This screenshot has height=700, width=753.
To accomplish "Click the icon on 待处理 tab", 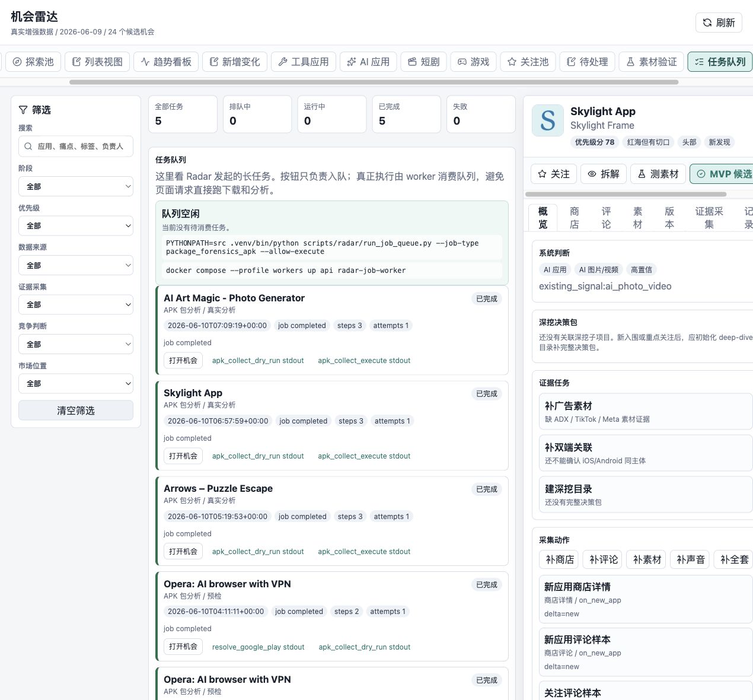I will point(572,62).
